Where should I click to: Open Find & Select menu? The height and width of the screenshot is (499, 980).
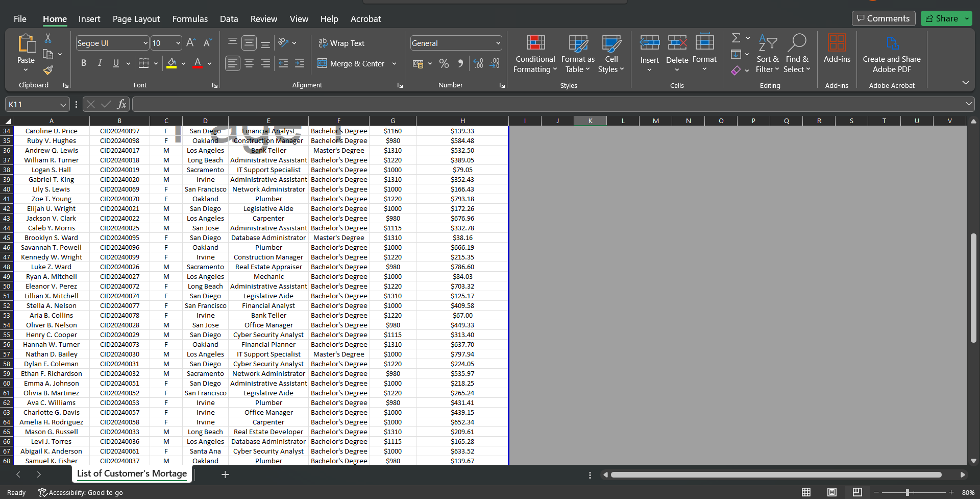tap(797, 54)
